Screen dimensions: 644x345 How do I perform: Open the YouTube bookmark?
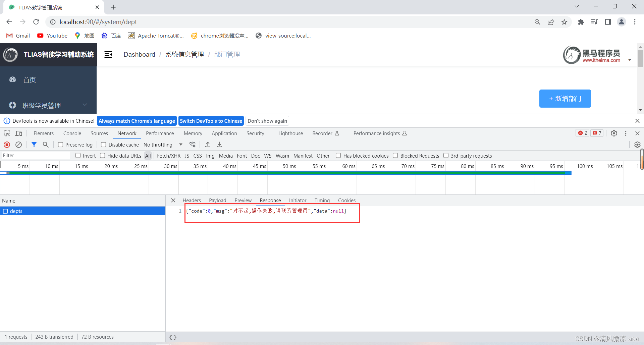point(52,36)
